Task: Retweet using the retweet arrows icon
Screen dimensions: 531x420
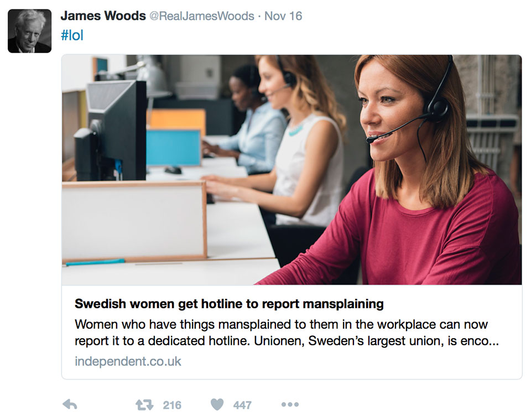Action: coord(144,405)
